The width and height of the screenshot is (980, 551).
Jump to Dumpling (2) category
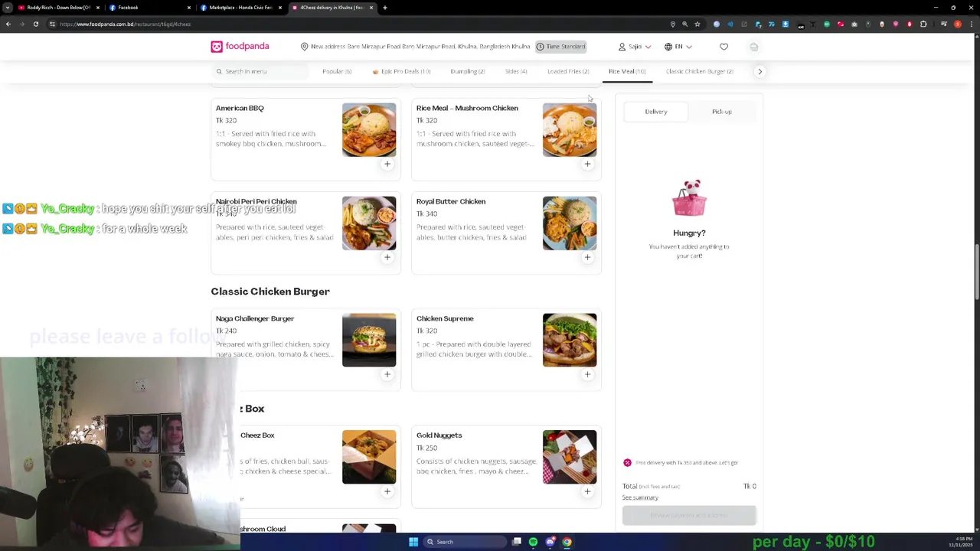(468, 71)
